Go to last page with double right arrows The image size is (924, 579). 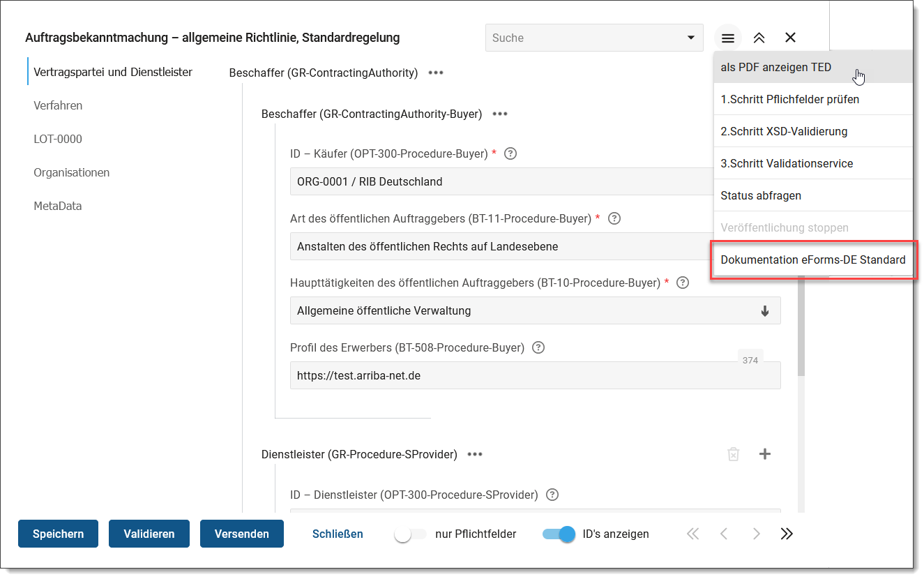787,534
